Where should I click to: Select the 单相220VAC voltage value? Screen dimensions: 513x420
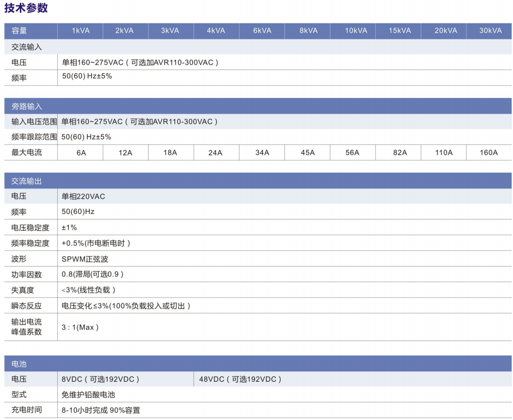click(83, 197)
